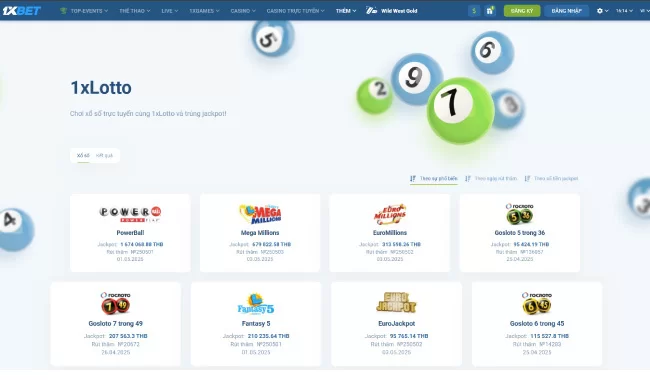Viewport: 650px width, 380px height.
Task: Expand the Top-Events menu
Action: click(x=84, y=11)
